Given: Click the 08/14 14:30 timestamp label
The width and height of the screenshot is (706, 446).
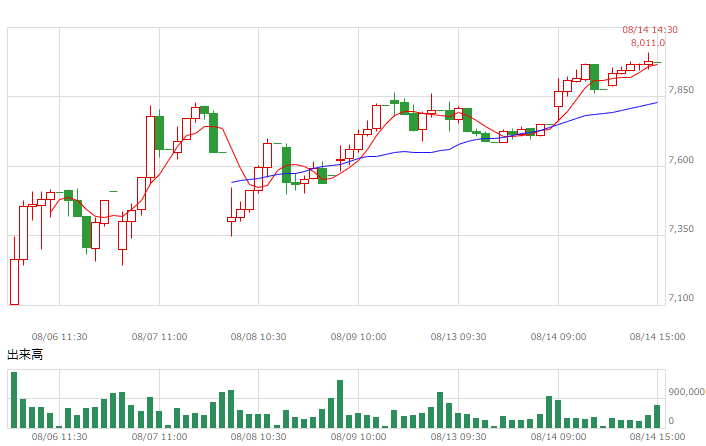Looking at the screenshot, I should click(650, 30).
